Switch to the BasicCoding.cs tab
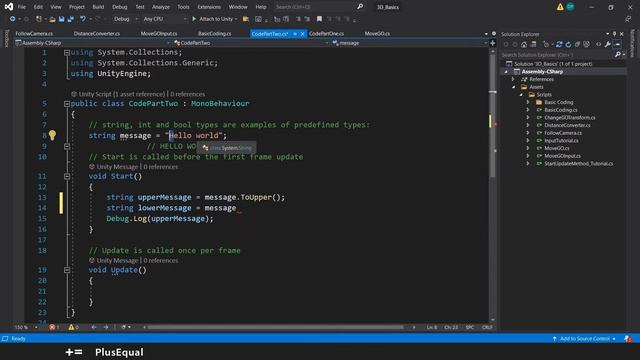 [x=215, y=34]
